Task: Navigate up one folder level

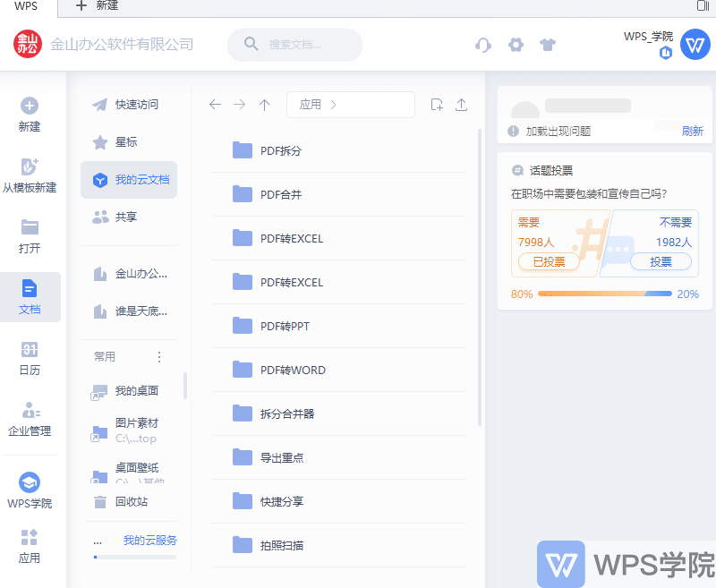Action: pyautogui.click(x=264, y=105)
